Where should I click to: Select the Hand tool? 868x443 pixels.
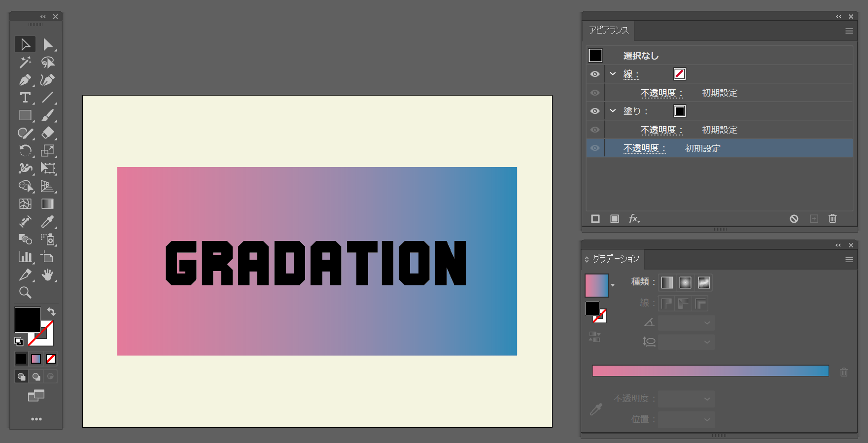point(47,275)
